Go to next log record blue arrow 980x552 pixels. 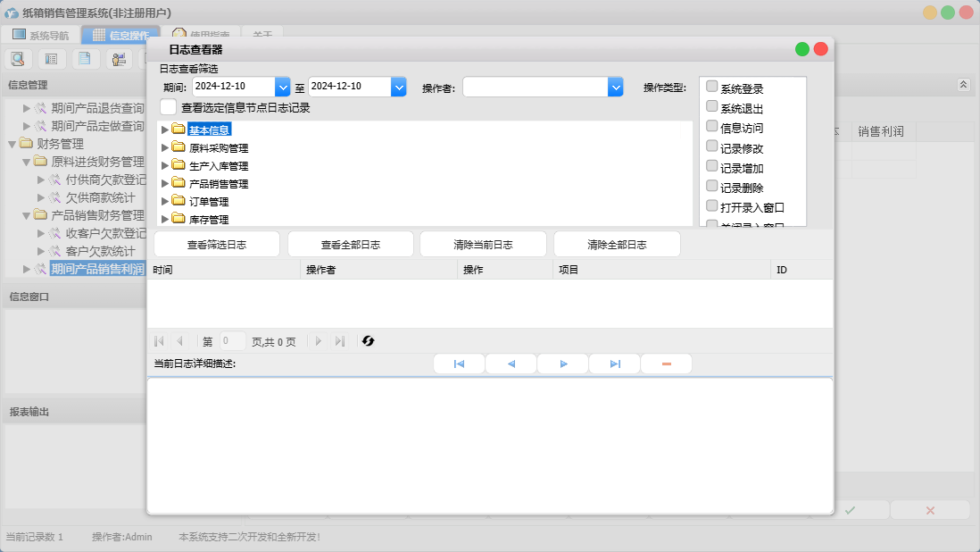(563, 364)
